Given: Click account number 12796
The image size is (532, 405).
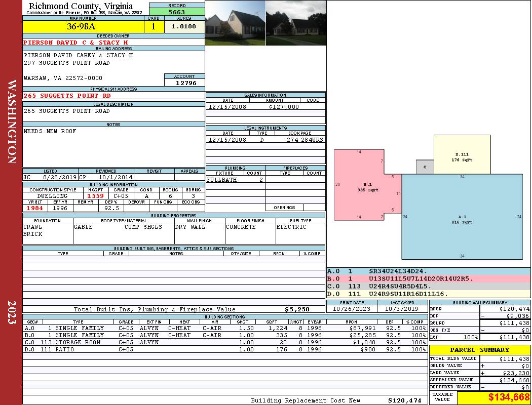Looking at the screenshot, I should click(186, 83).
